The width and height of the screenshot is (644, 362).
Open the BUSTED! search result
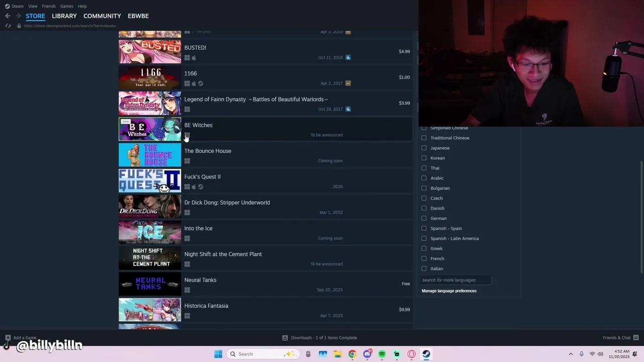click(x=266, y=52)
